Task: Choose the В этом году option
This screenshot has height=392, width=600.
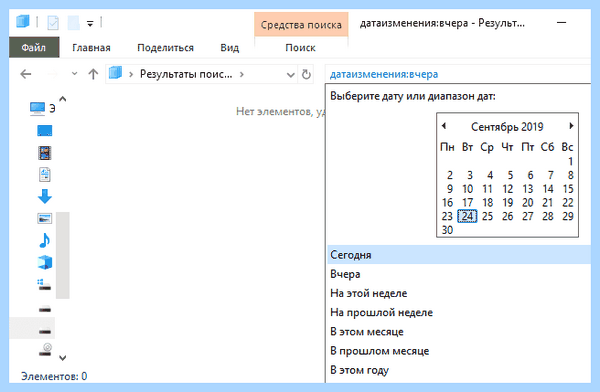Action: pyautogui.click(x=458, y=370)
